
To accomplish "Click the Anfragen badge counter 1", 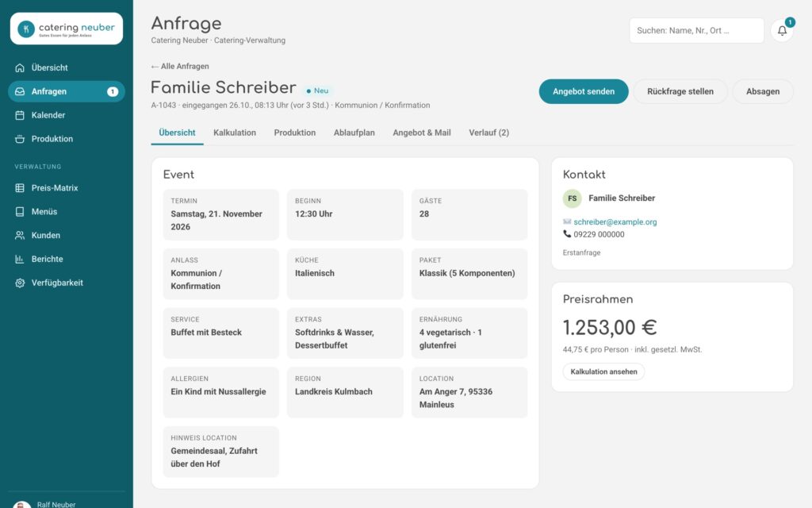I will (x=113, y=92).
